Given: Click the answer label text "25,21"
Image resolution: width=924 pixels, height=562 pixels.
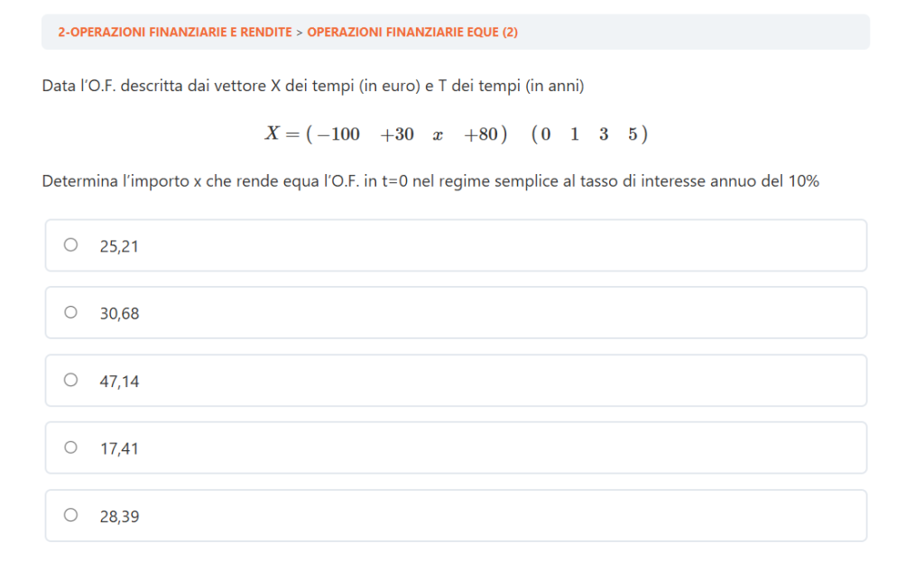Looking at the screenshot, I should tap(119, 245).
